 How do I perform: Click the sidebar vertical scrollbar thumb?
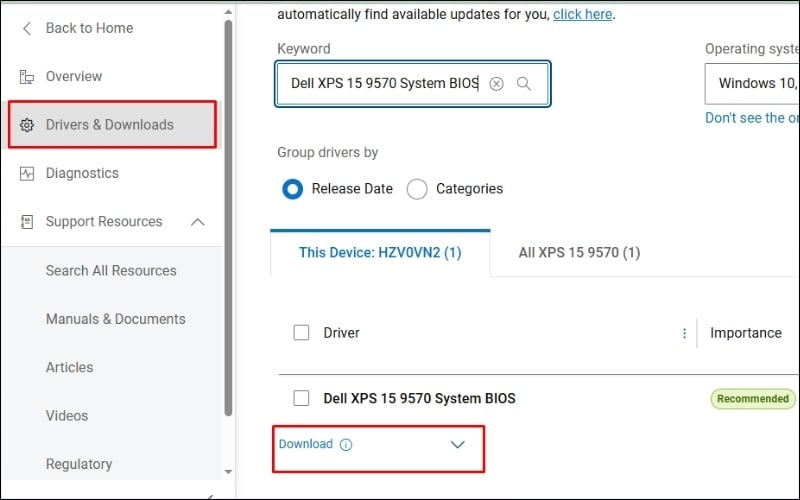point(228,218)
